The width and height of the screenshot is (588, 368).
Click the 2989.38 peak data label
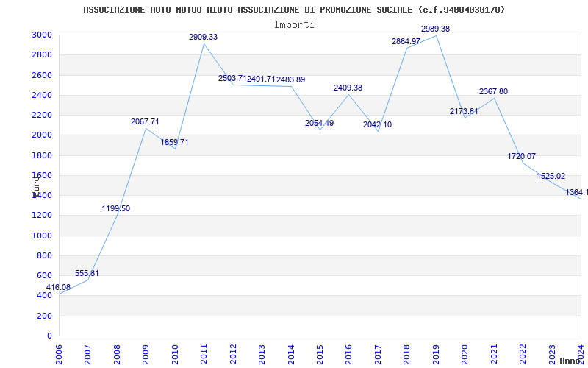[435, 29]
